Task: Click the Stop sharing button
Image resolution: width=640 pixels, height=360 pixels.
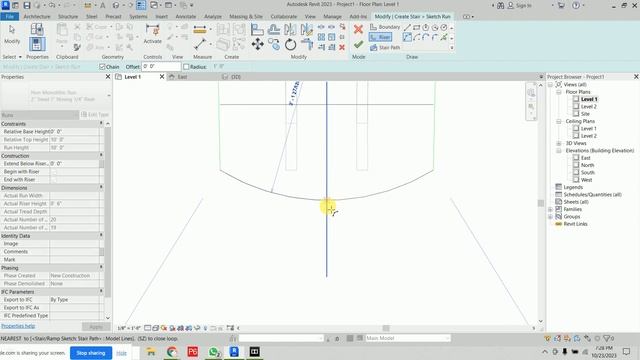Action: click(x=91, y=353)
